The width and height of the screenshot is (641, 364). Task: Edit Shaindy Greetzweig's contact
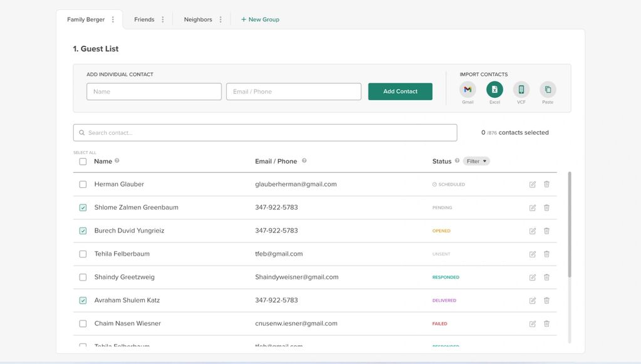pos(532,278)
